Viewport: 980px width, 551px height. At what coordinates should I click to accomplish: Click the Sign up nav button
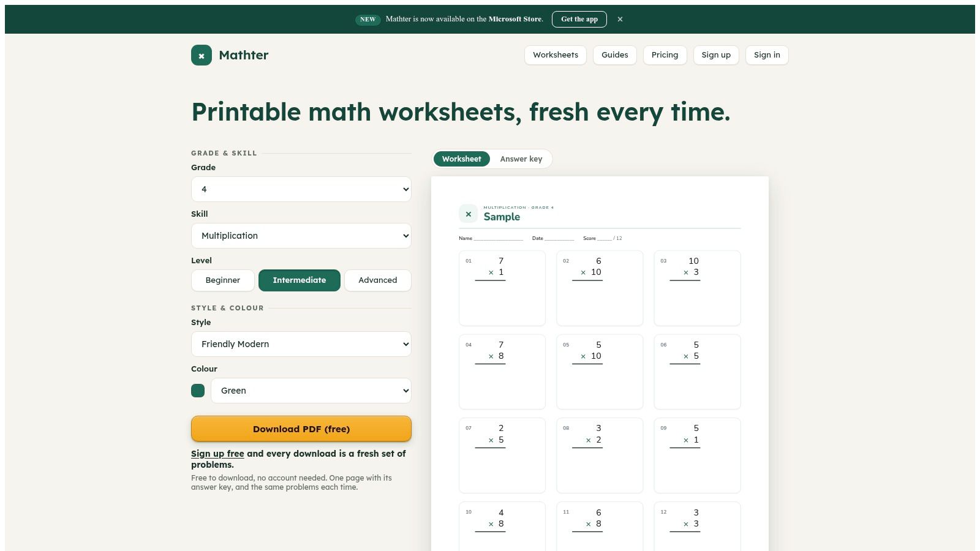(716, 55)
